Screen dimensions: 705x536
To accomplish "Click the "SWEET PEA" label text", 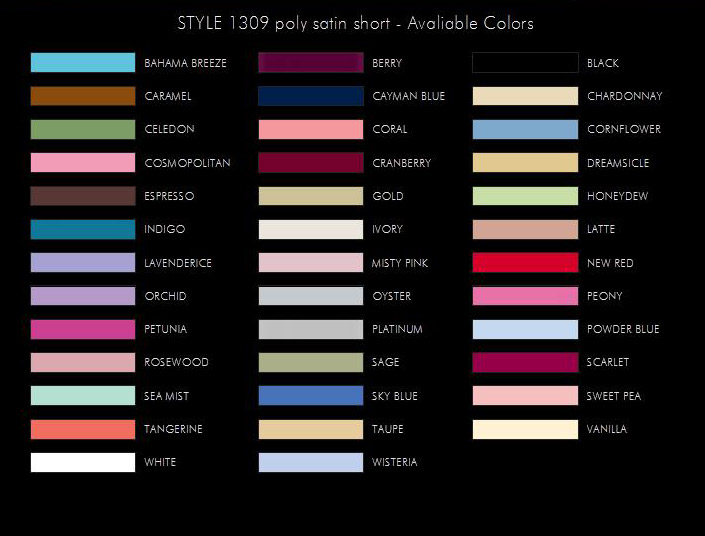I will pyautogui.click(x=614, y=396).
